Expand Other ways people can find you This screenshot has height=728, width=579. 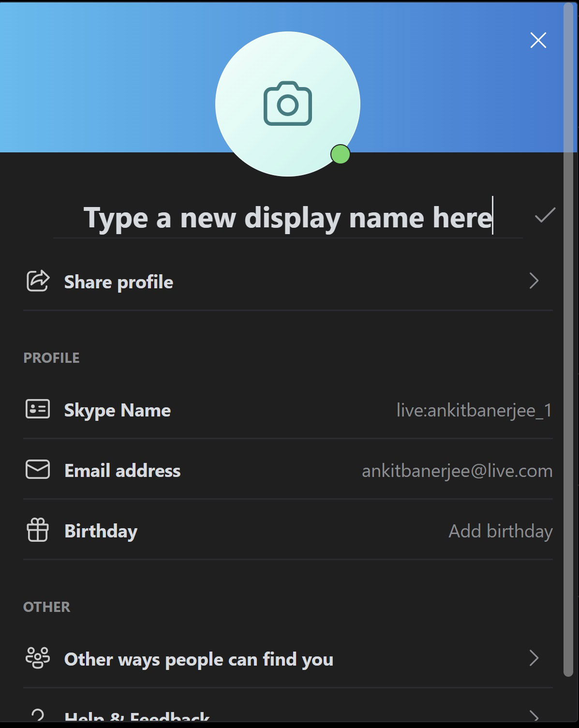click(534, 658)
